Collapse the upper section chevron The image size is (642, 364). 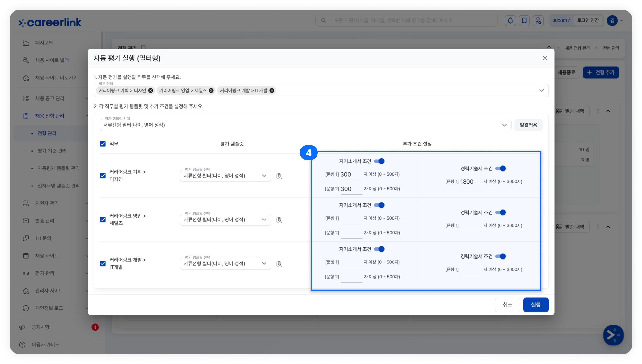click(x=608, y=111)
